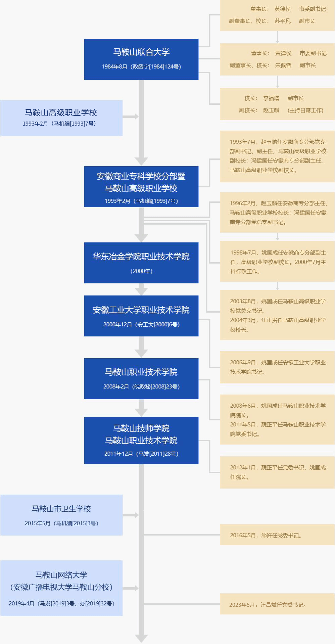The height and width of the screenshot is (644, 335).
Task: Select the 1998年7月 姚国成 note
Action: tap(277, 261)
